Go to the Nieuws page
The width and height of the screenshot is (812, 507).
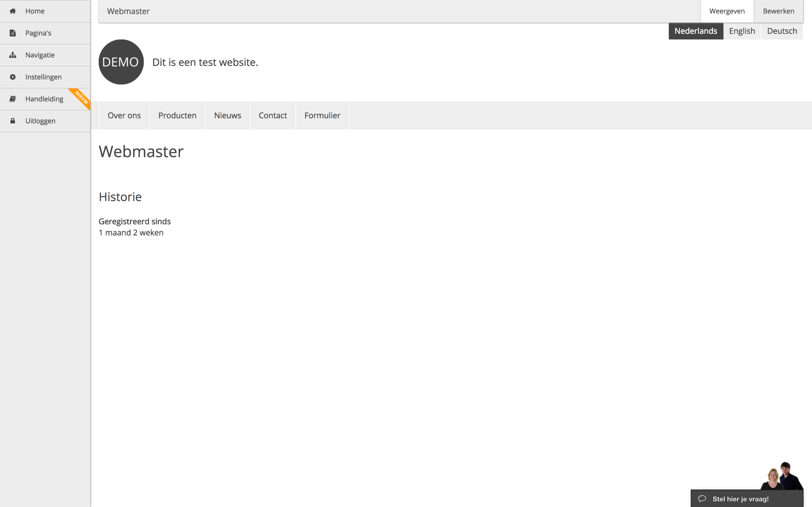click(x=227, y=115)
